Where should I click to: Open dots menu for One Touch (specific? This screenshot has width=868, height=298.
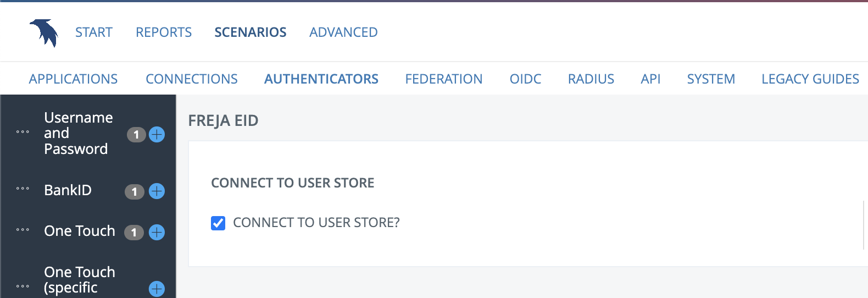tap(23, 286)
